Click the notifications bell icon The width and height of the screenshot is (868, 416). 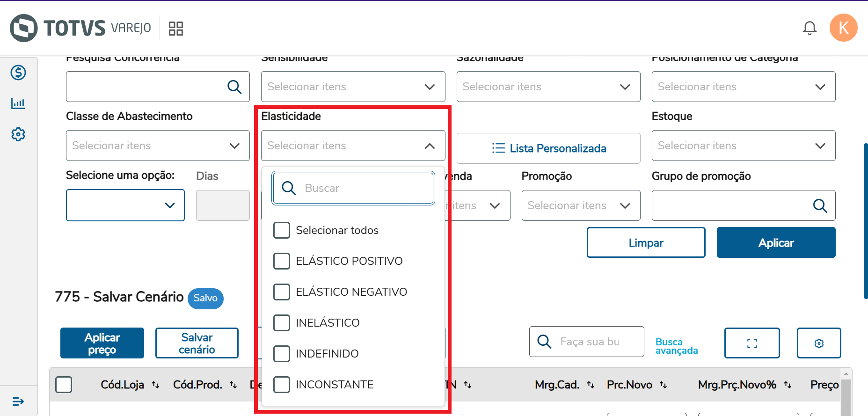coord(810,28)
